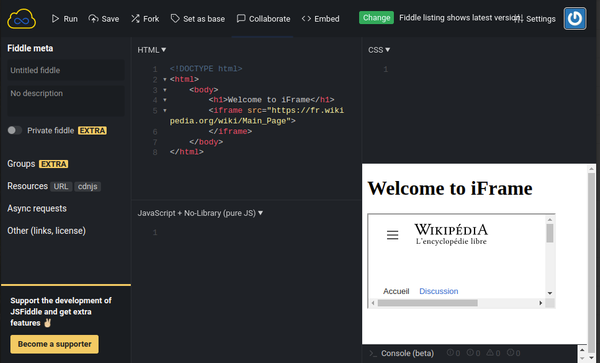Click the Untitled fiddle title field
This screenshot has width=600, height=363.
pyautogui.click(x=65, y=70)
